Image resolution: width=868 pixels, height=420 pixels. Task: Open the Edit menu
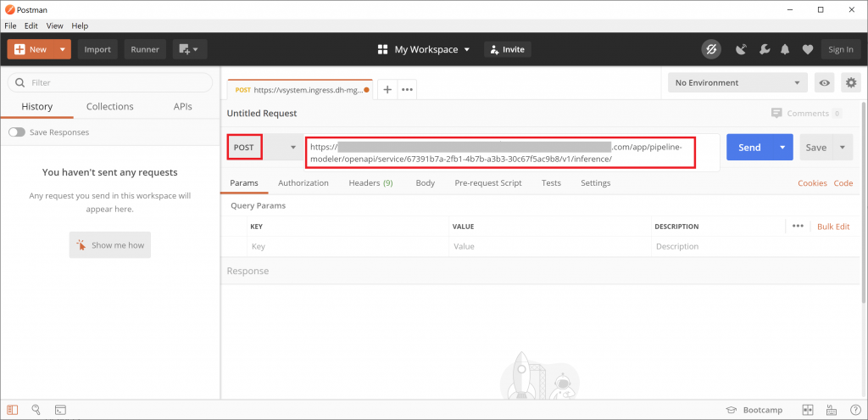pos(31,25)
